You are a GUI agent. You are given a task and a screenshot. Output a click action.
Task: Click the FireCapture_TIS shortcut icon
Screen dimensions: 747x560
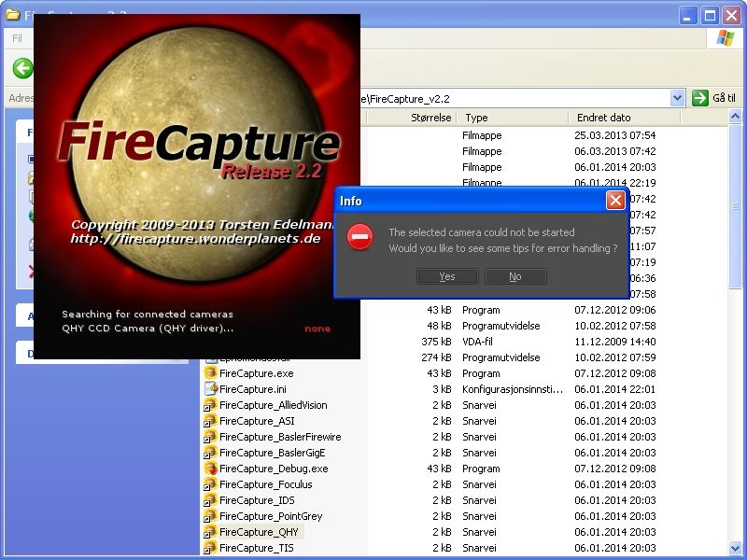point(210,548)
